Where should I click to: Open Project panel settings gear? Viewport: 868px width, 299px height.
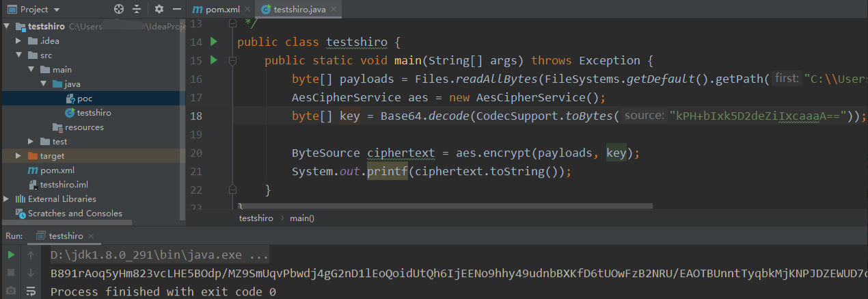tap(159, 10)
